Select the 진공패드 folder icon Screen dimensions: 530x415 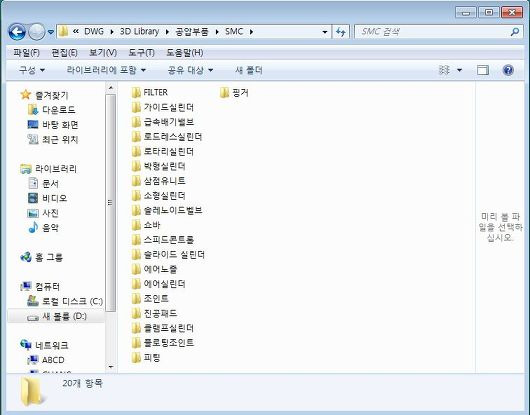(x=136, y=313)
